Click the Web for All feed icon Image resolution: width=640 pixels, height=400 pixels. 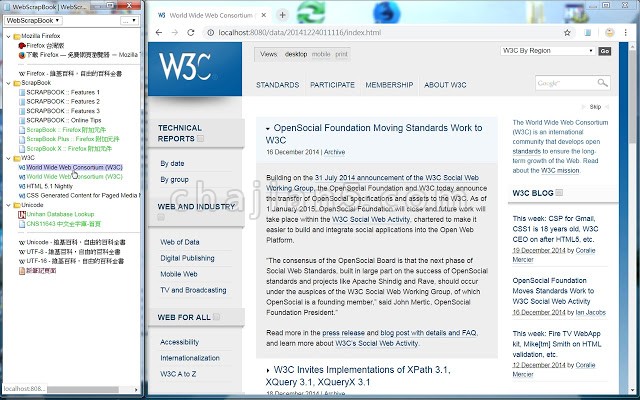(216, 317)
